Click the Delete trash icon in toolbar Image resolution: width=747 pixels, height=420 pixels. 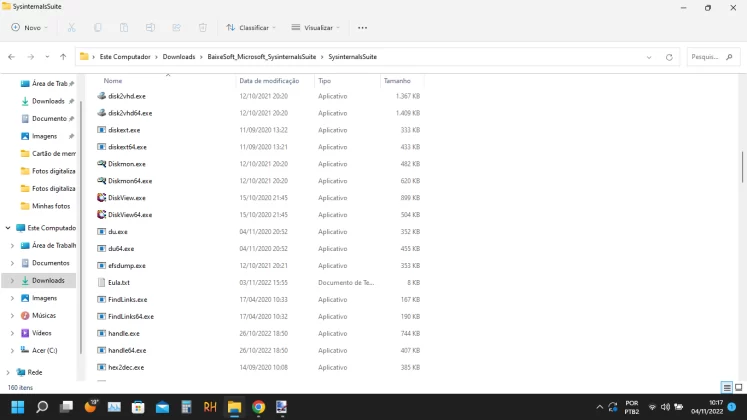click(202, 28)
